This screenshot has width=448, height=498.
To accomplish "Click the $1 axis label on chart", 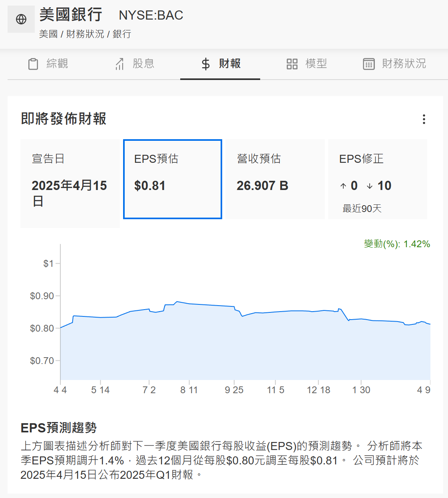I will coord(48,264).
